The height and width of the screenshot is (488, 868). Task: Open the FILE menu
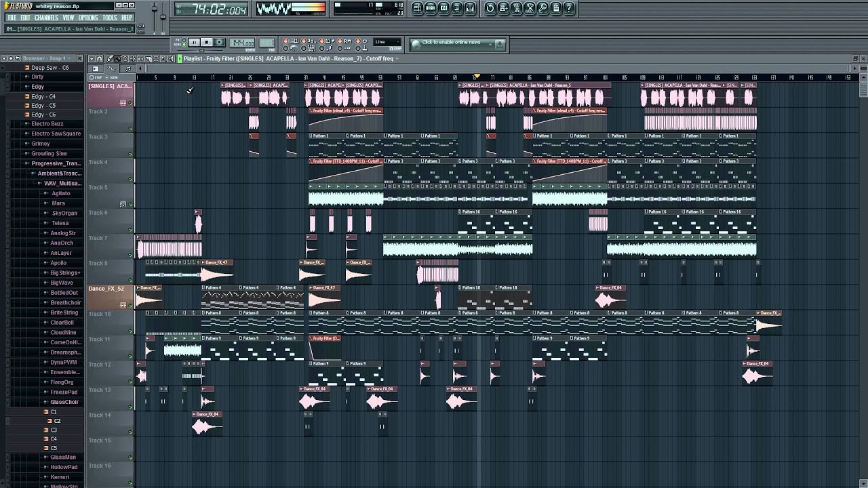point(12,18)
